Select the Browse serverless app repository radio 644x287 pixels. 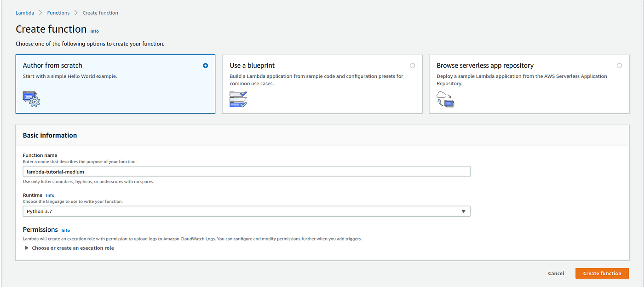click(619, 66)
